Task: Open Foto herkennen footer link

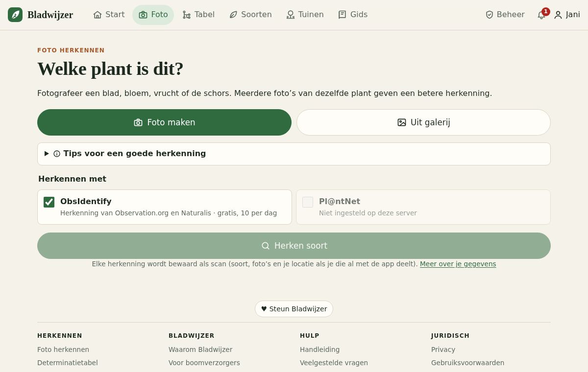Action: click(63, 349)
